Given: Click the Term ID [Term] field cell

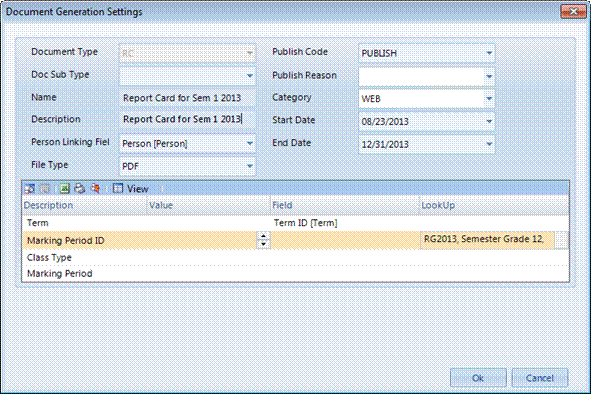Looking at the screenshot, I should (x=345, y=223).
